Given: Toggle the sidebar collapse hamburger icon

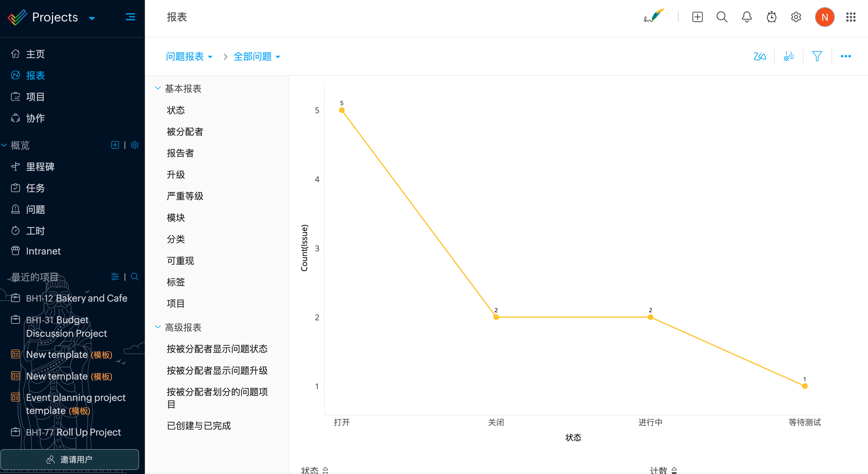Looking at the screenshot, I should click(x=130, y=17).
